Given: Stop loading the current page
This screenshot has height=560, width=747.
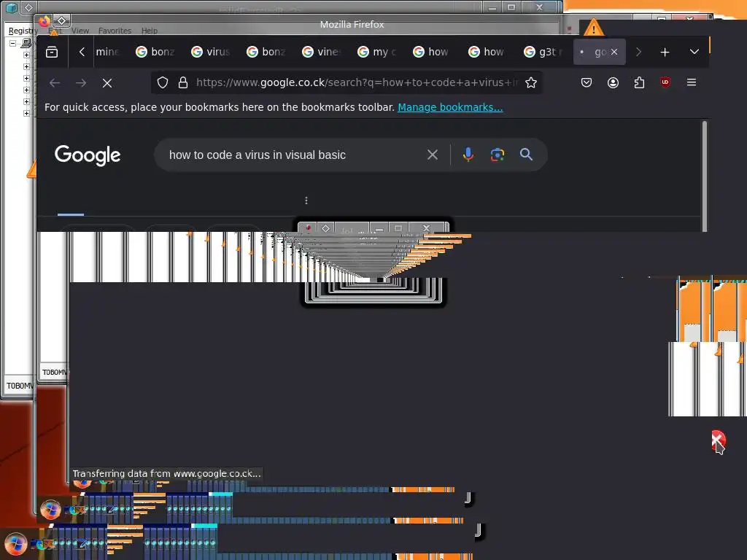Looking at the screenshot, I should [x=107, y=83].
